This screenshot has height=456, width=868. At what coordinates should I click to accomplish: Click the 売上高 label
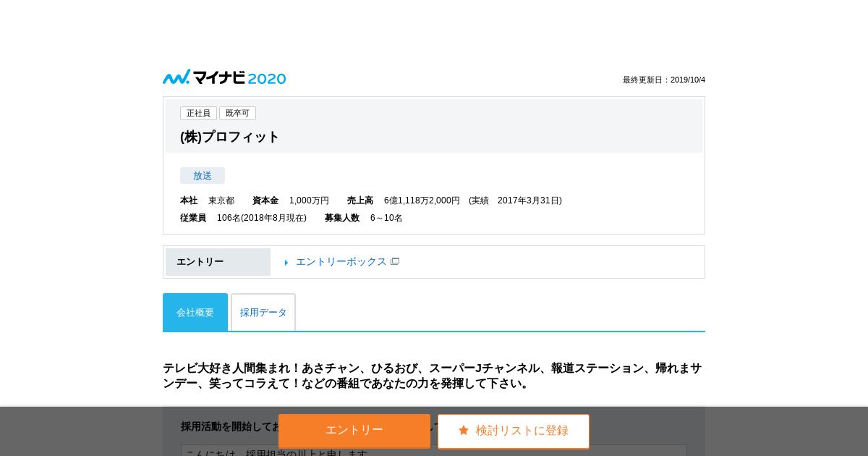[x=360, y=200]
